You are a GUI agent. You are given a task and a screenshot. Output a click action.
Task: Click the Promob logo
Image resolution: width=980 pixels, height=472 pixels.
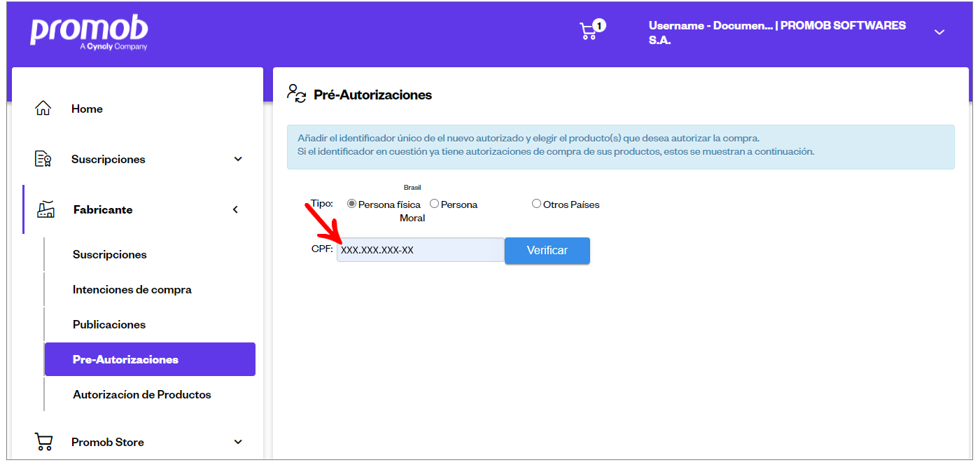(x=89, y=32)
